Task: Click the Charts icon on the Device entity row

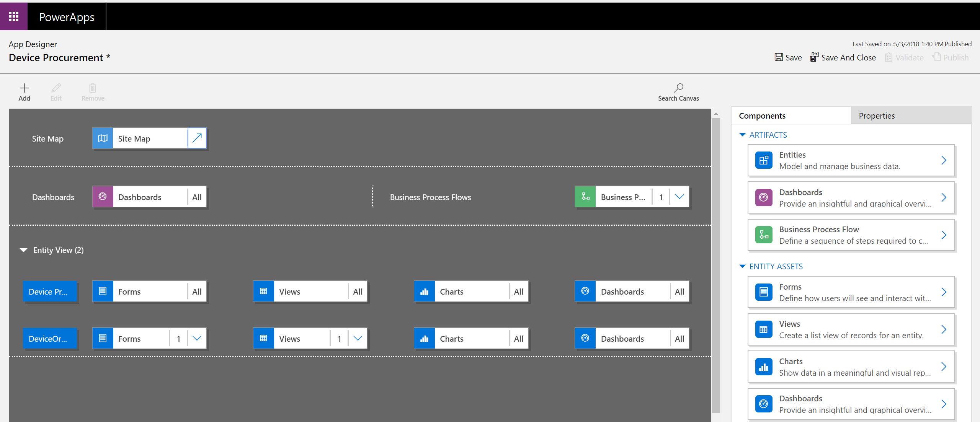Action: 424,291
